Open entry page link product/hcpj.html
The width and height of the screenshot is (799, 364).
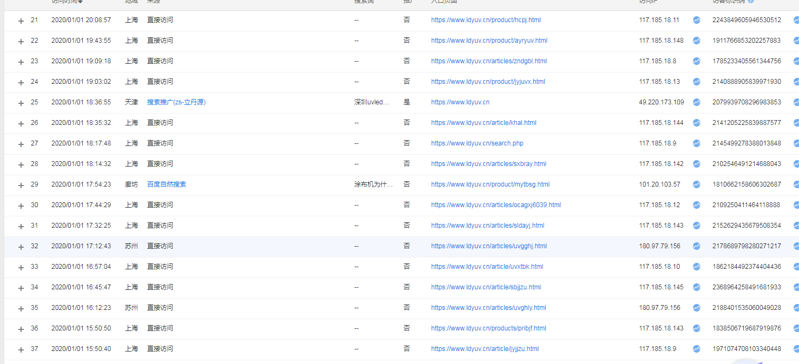click(x=486, y=20)
